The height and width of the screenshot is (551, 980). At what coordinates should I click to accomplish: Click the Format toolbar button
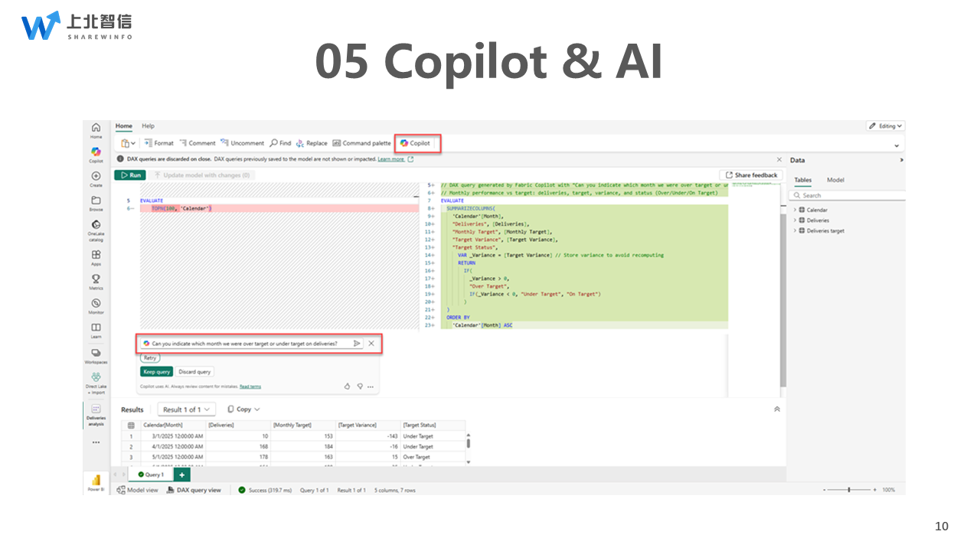click(x=159, y=143)
